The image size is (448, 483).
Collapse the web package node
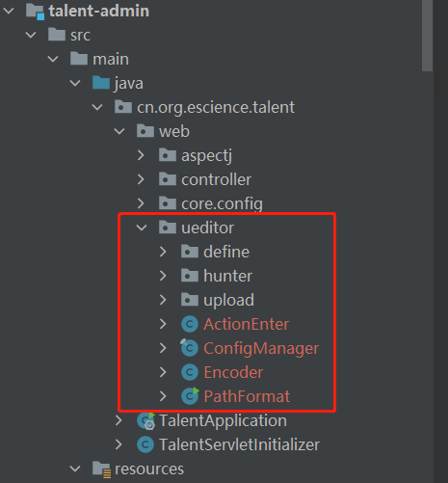click(x=119, y=131)
